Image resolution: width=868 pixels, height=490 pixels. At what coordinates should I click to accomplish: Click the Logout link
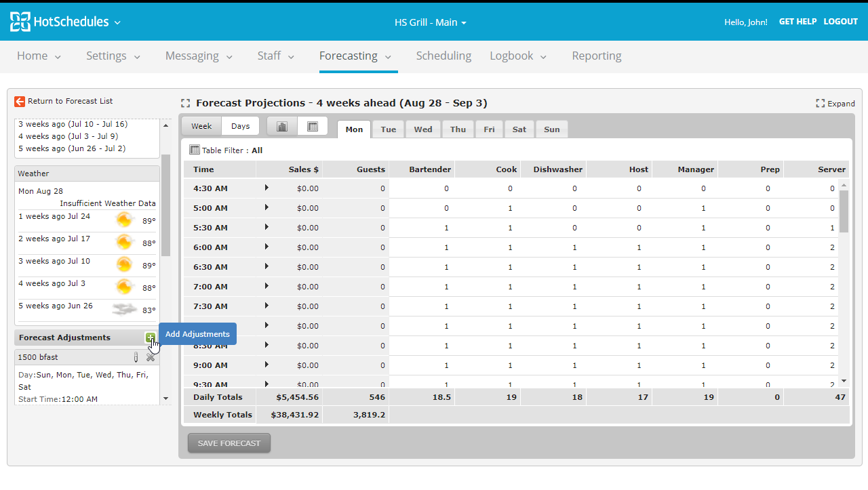[840, 22]
